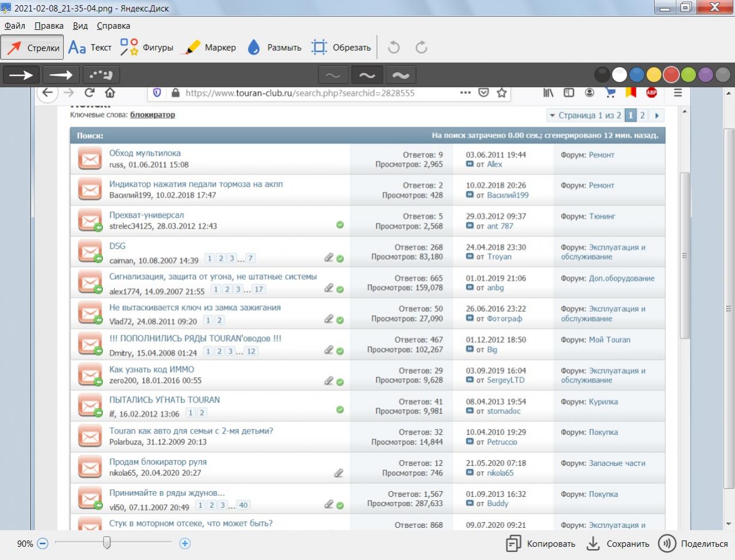
Task: Share the screenshot with Поделиться
Action: click(693, 544)
